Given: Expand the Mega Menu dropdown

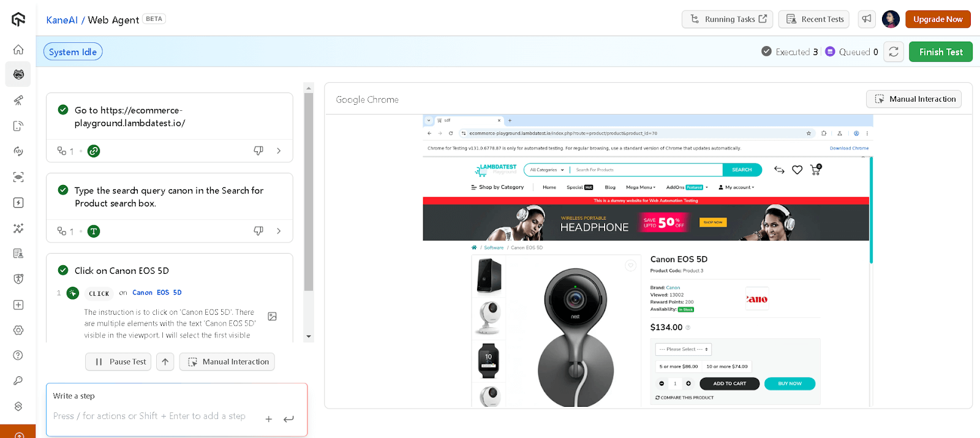Looking at the screenshot, I should [641, 187].
